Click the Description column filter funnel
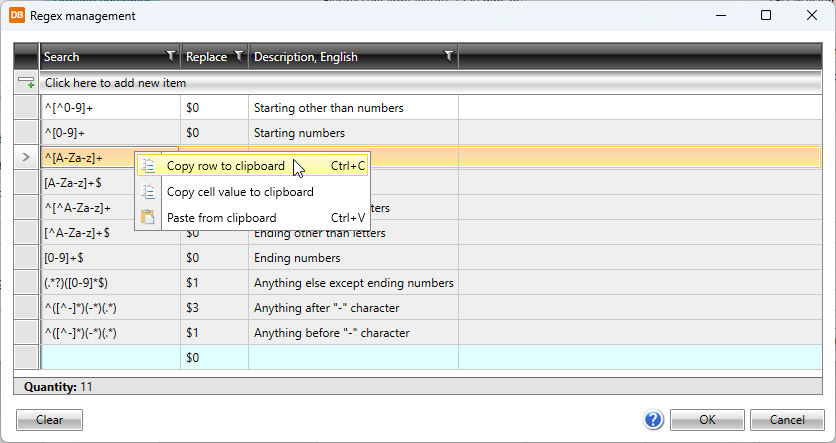 448,57
